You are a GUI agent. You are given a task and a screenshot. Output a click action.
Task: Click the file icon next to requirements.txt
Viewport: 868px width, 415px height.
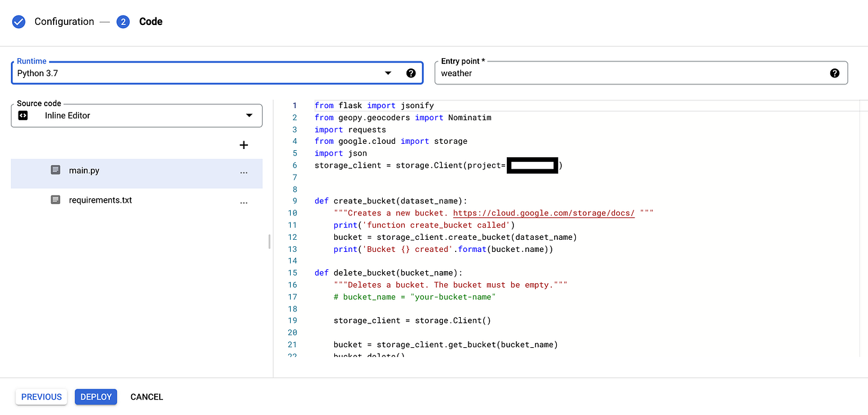[x=55, y=200]
